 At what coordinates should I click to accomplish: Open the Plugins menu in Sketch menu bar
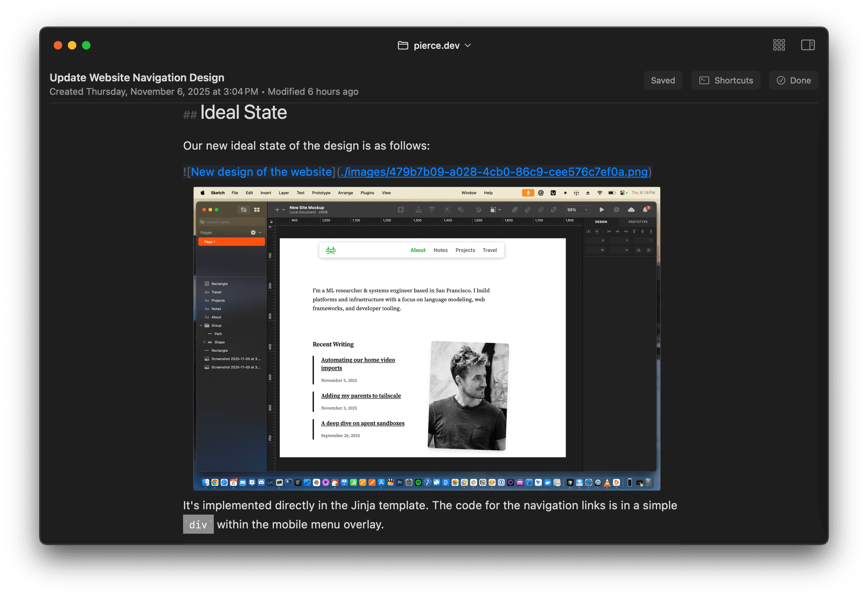tap(367, 193)
